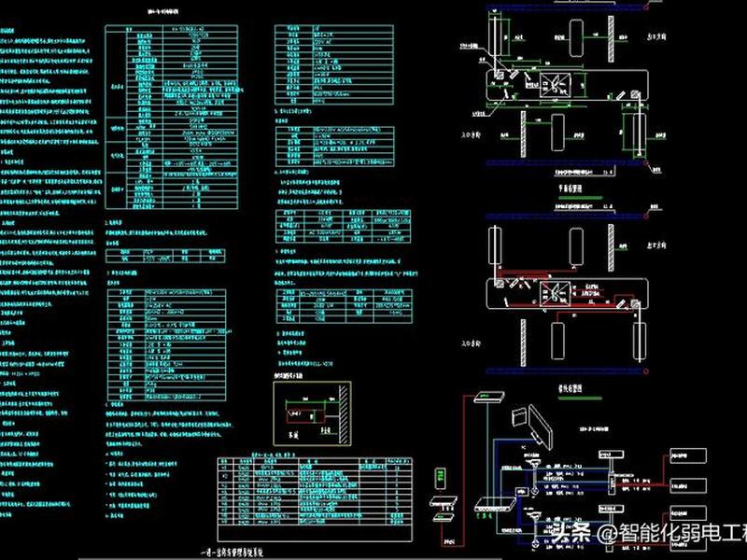747x560 pixels.
Task: Click the red cable line leaving the left device stack
Action: [x=463, y=469]
